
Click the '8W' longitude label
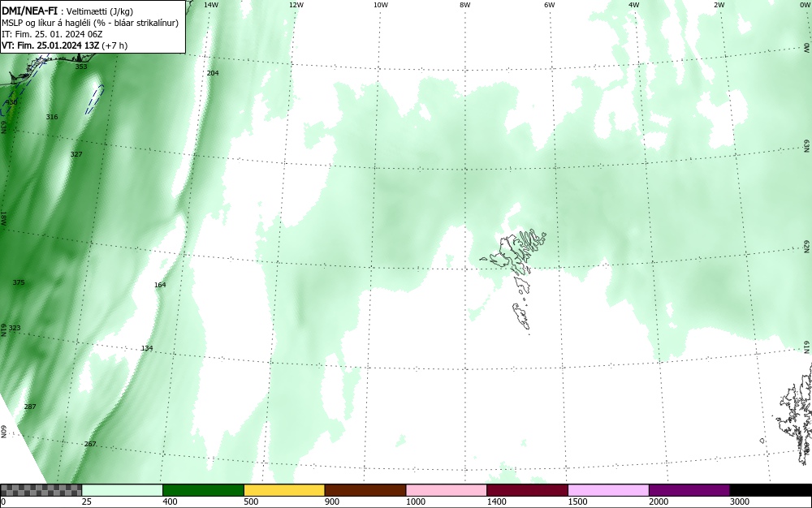point(465,5)
